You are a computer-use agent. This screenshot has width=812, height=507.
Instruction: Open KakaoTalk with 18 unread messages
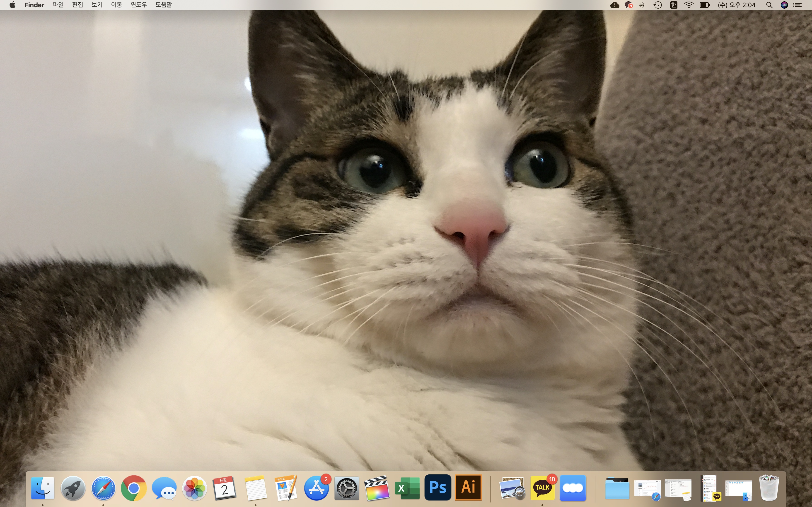pos(542,488)
